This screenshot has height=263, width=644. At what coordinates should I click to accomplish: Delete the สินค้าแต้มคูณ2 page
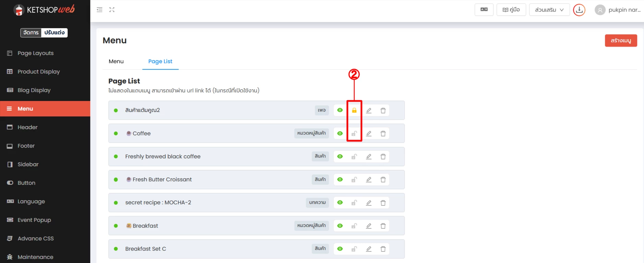(x=383, y=110)
